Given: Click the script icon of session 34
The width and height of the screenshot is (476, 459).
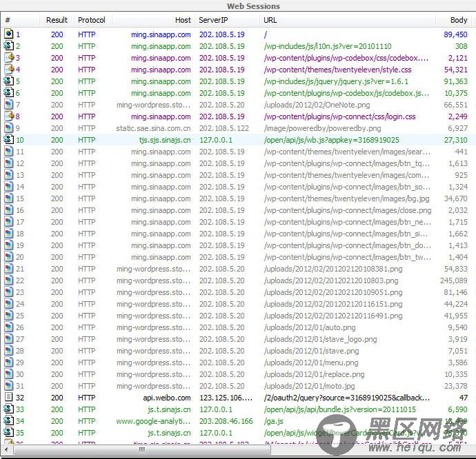Looking at the screenshot, I should coord(9,421).
